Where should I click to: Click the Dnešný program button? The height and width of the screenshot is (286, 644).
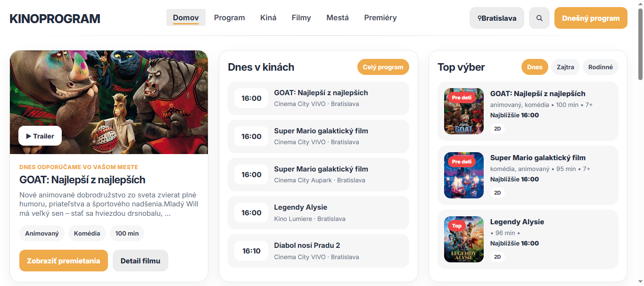click(591, 18)
